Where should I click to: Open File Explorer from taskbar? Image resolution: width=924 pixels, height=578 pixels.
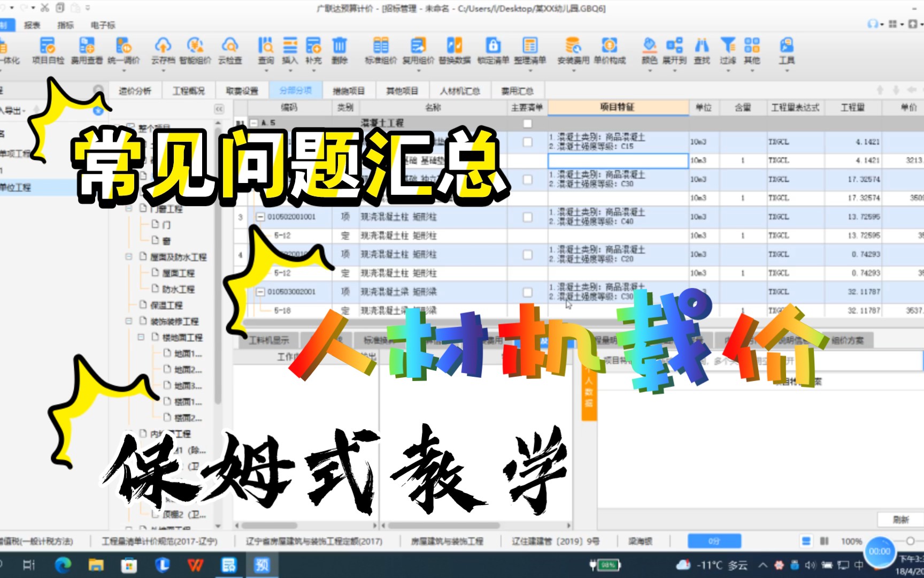[96, 565]
